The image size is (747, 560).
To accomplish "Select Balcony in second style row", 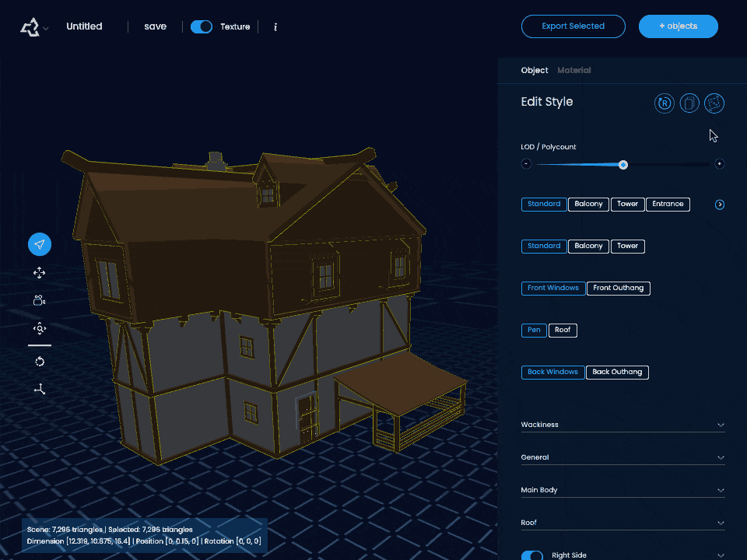I will click(x=588, y=247).
